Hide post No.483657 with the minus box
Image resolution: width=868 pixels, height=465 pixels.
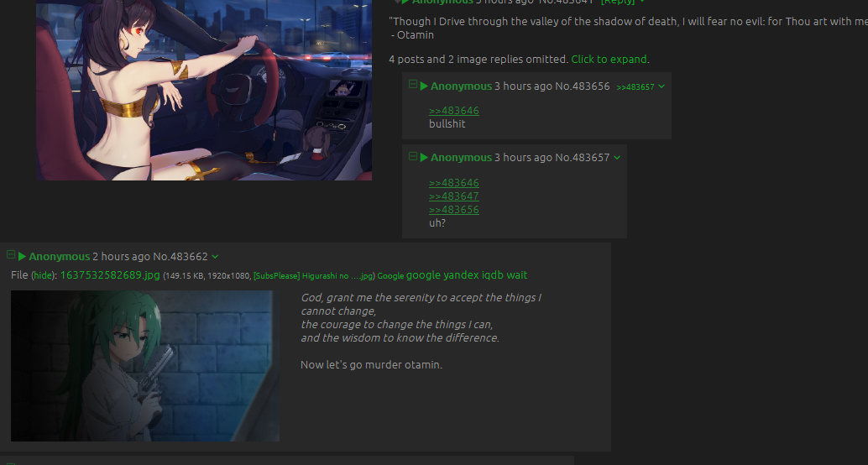coord(412,157)
